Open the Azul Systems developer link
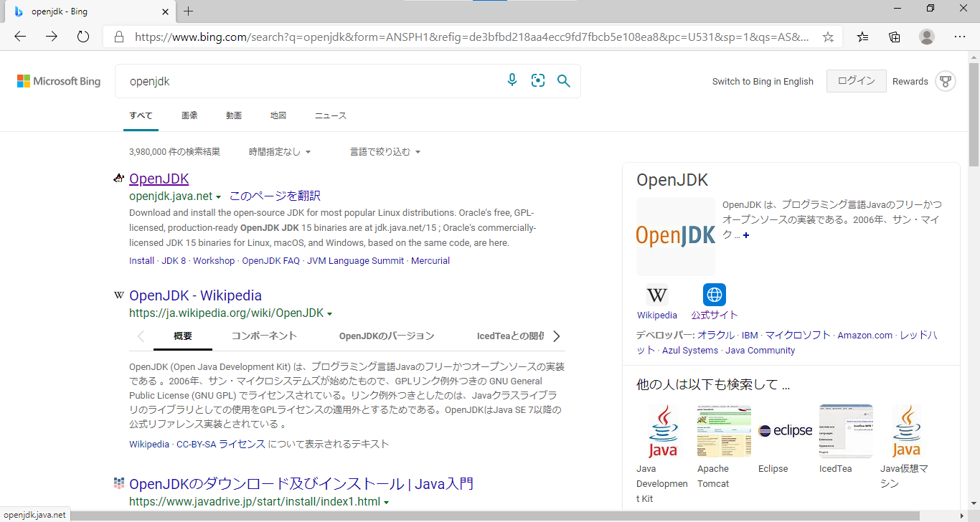This screenshot has height=522, width=980. [x=690, y=351]
